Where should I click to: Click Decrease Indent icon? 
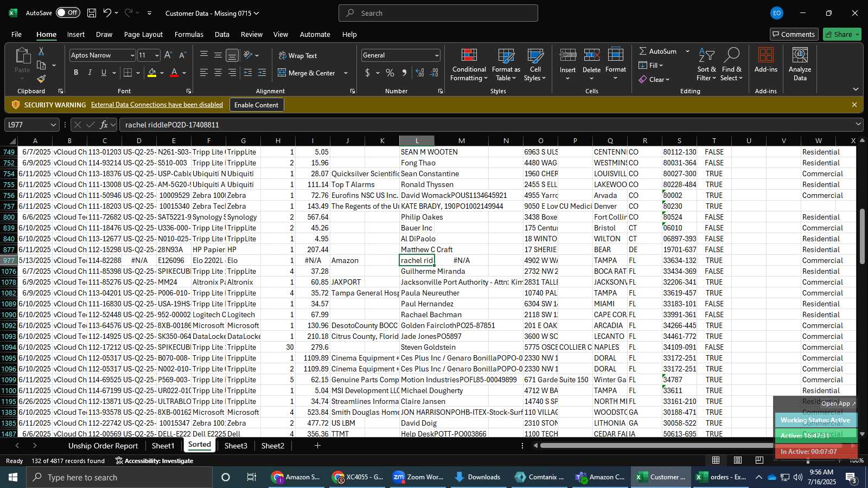pyautogui.click(x=248, y=73)
